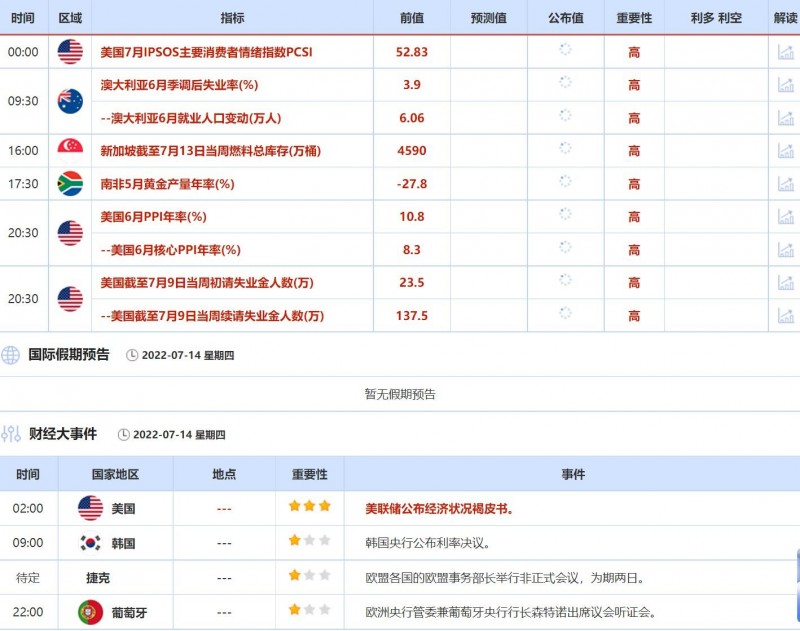The image size is (800, 631).
Task: Click the South Africa flag for 黄金产量 row
Action: tap(69, 184)
